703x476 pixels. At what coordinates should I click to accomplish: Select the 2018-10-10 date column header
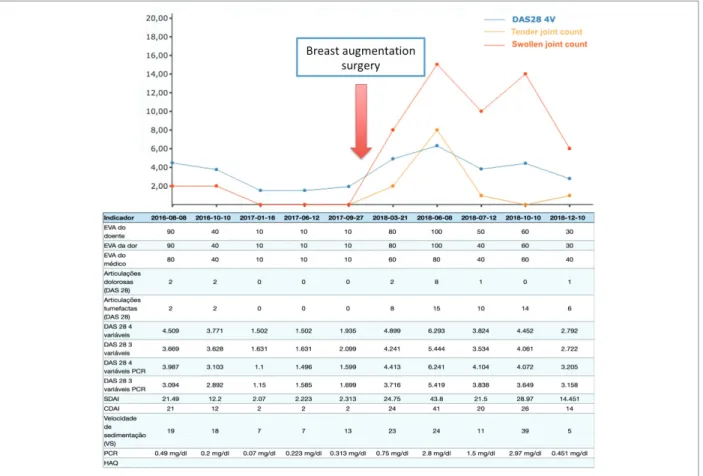(524, 218)
